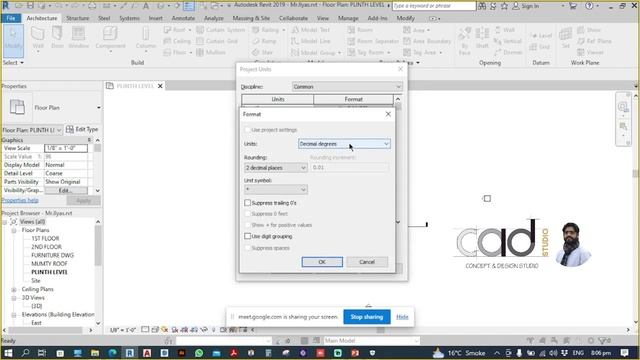Open the Unit symbol dropdown
This screenshot has height=360, width=640.
click(x=276, y=189)
